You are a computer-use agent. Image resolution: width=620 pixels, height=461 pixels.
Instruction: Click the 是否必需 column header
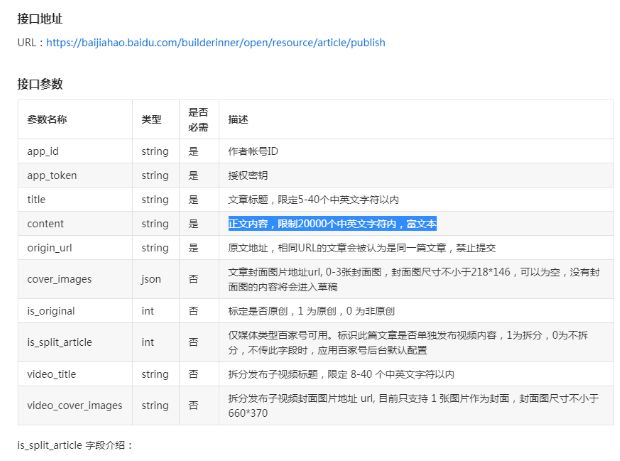198,119
